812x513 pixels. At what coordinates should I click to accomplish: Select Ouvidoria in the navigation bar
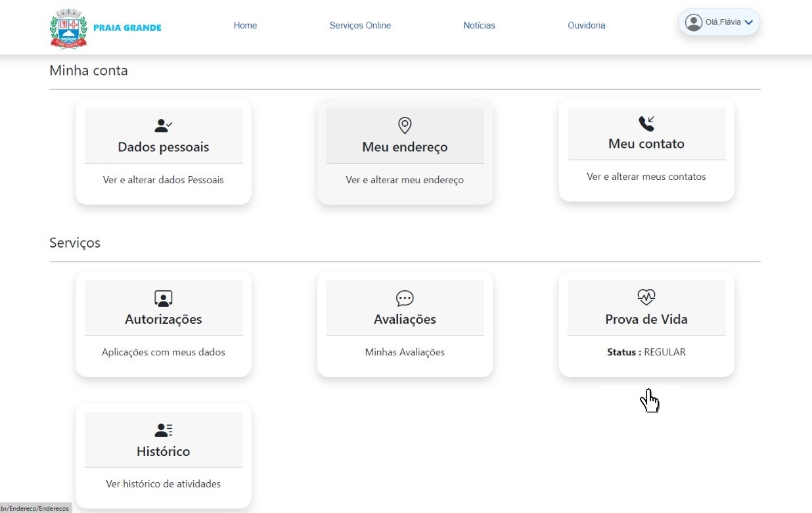tap(586, 26)
